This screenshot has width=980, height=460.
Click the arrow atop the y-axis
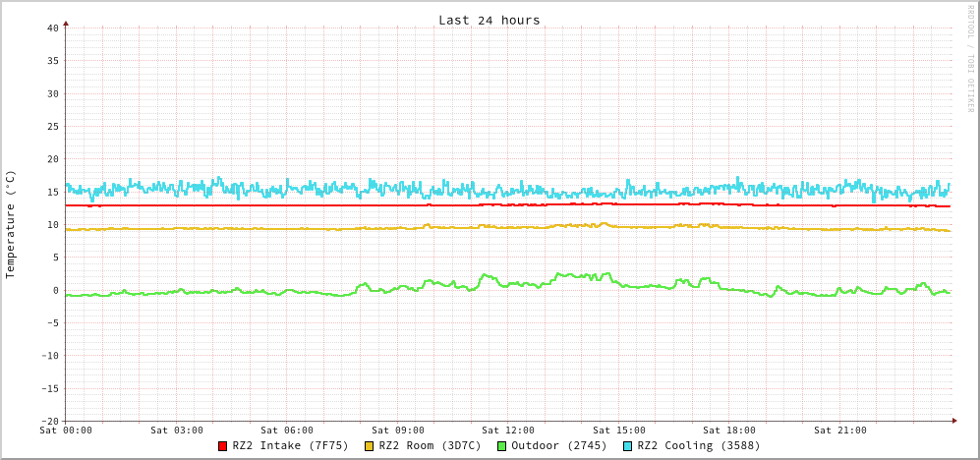click(66, 22)
